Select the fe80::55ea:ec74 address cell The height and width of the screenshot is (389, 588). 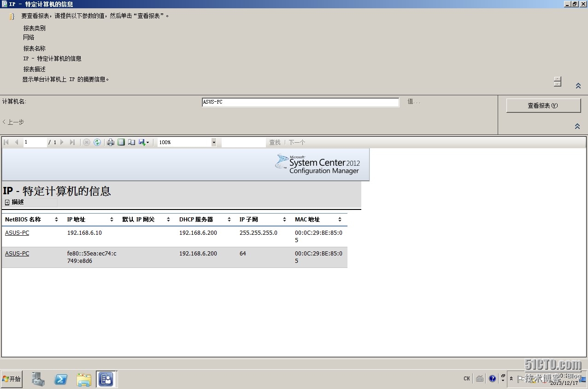tap(92, 257)
